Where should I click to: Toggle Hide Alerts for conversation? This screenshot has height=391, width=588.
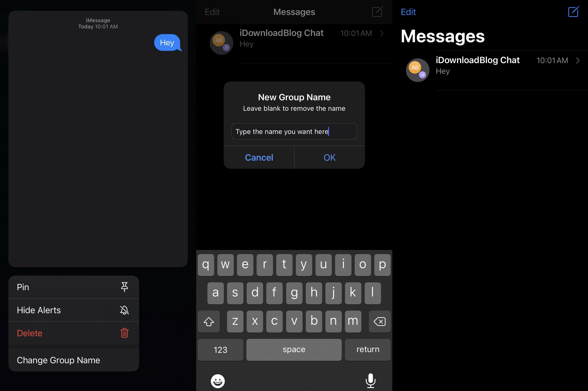[x=73, y=310]
